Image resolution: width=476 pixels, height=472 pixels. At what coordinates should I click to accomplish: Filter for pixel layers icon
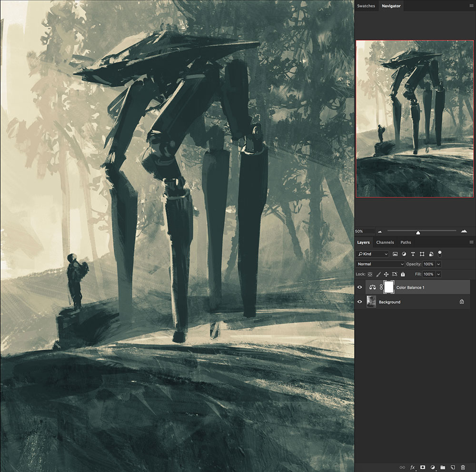[x=395, y=254]
